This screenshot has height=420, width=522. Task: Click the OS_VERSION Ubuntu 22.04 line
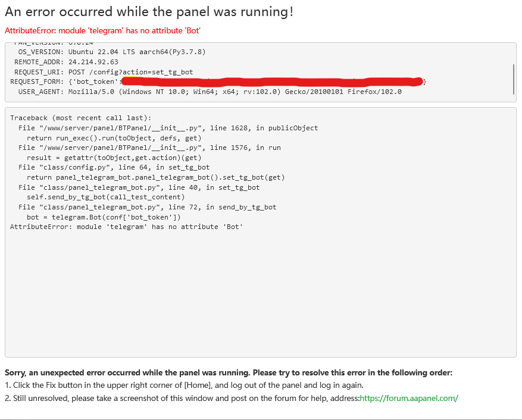coord(112,52)
